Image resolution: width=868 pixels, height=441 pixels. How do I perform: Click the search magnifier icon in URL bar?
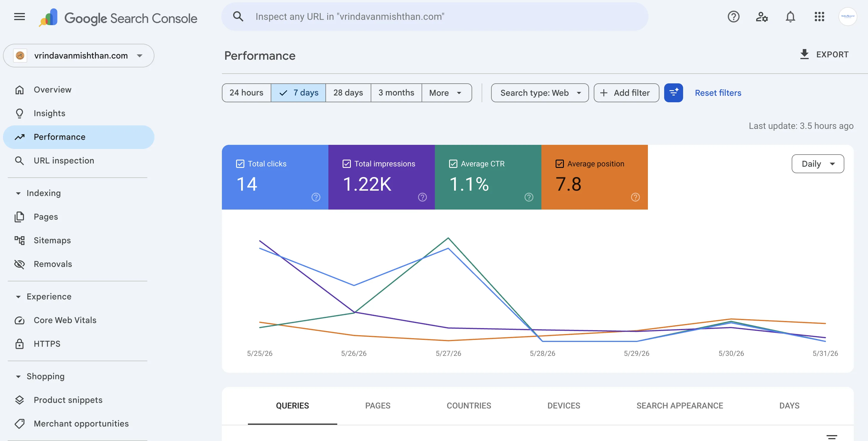point(238,17)
